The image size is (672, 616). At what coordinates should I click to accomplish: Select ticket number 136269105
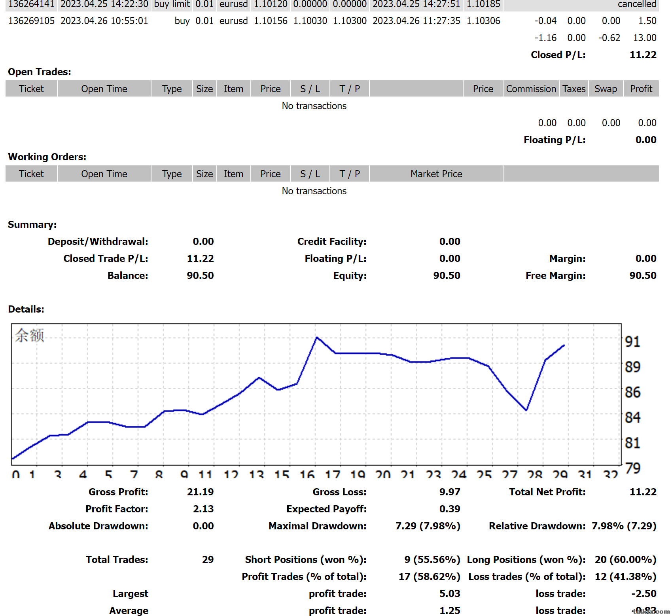31,21
